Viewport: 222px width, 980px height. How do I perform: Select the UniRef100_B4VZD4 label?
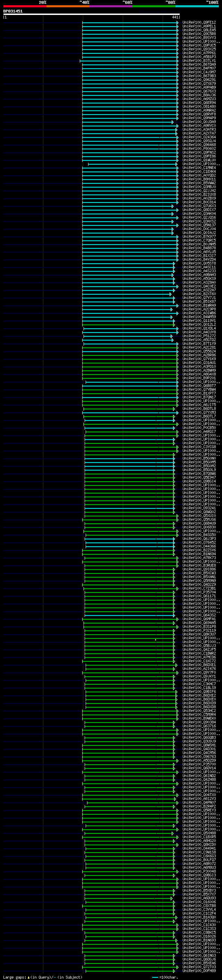click(x=199, y=260)
